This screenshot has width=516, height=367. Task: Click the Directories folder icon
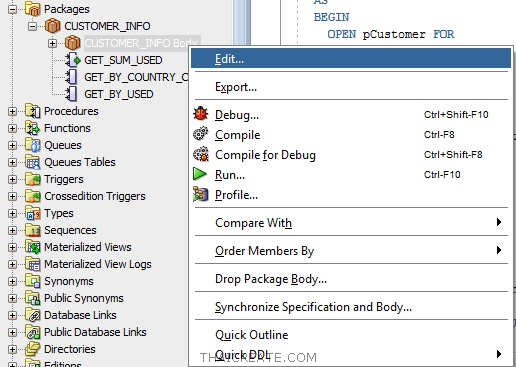tap(33, 349)
